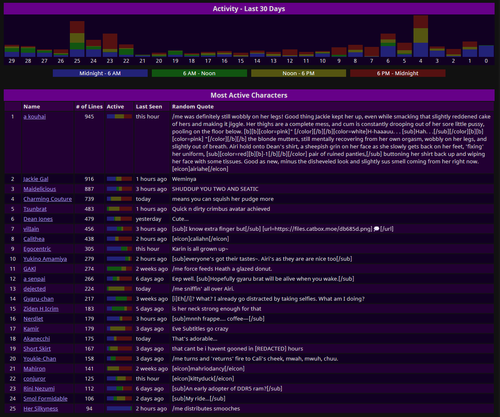Viewport: 500px width, 417px height.
Task: Click the Kamir name link
Action: tap(31, 329)
